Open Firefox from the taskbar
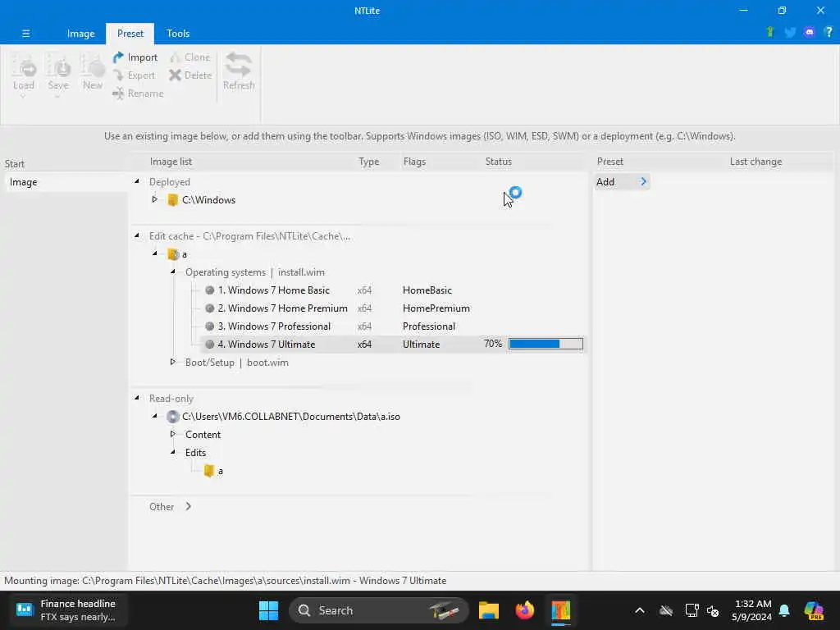The height and width of the screenshot is (630, 840). click(x=524, y=610)
